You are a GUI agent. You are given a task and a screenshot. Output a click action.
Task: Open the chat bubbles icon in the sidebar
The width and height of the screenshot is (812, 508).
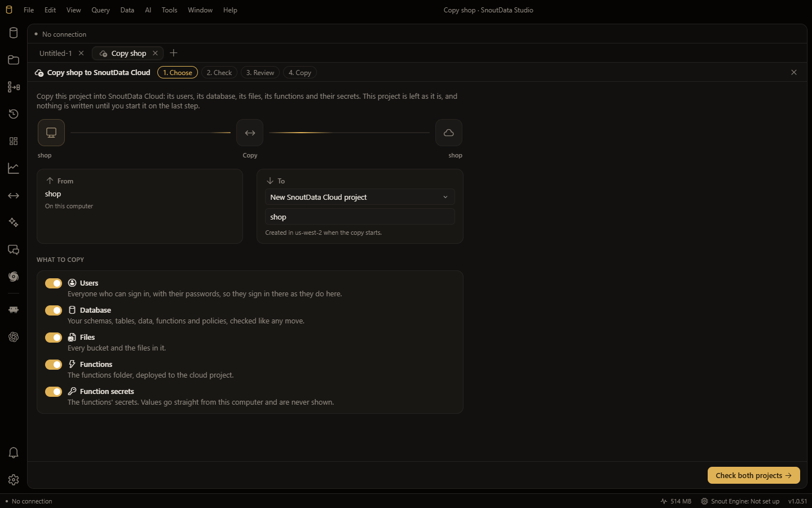point(14,249)
